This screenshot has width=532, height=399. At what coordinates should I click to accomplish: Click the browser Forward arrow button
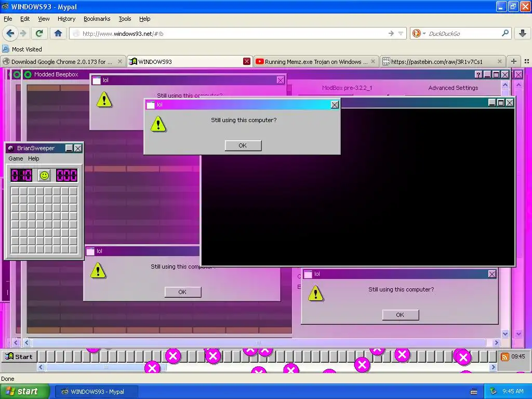23,33
